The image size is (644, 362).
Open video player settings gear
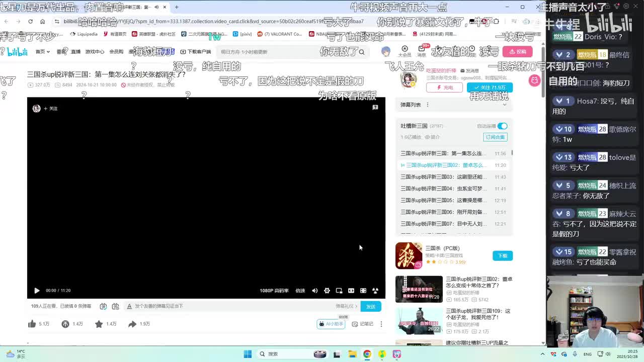[x=327, y=291]
